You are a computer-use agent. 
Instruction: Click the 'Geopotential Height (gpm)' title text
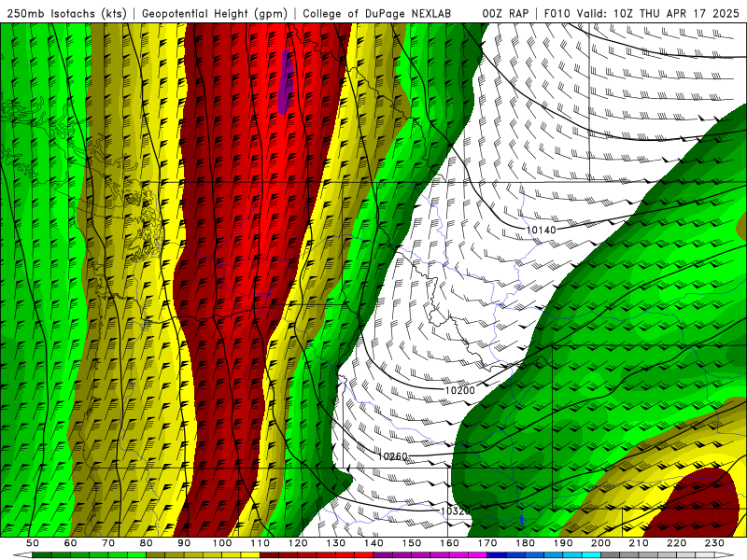click(x=215, y=14)
